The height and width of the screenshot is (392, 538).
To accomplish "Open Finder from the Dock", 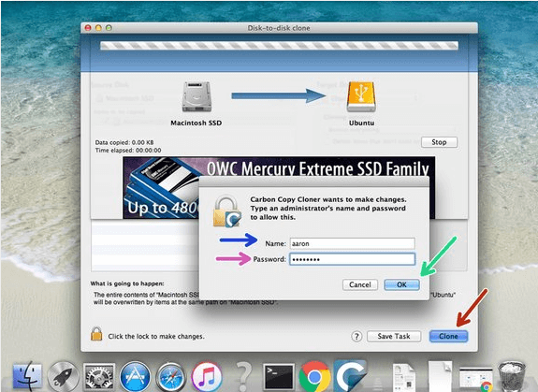I will click(x=27, y=376).
